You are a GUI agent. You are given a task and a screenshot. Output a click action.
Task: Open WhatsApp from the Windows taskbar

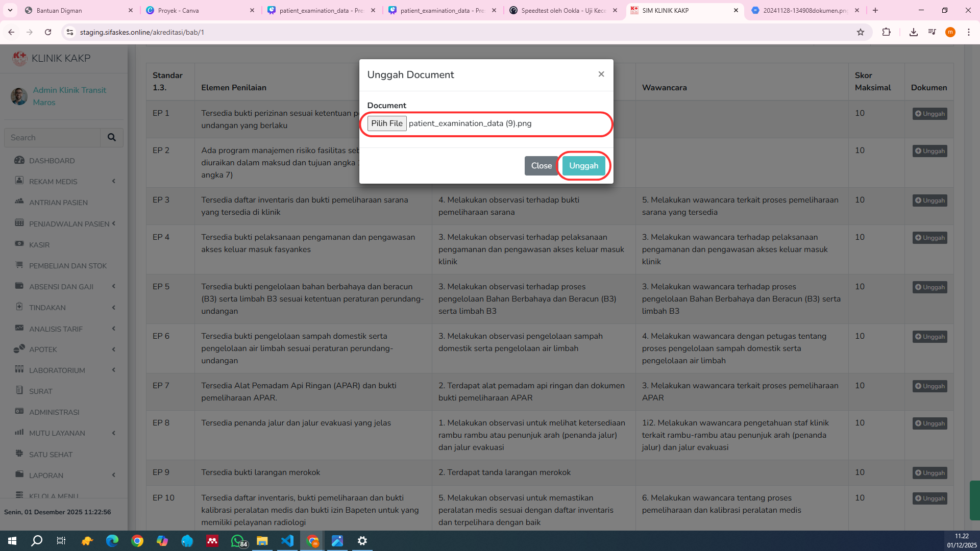pos(238,541)
